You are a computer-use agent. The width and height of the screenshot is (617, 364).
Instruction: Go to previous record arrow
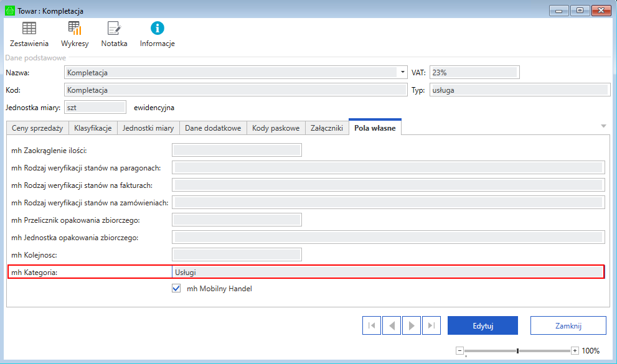click(391, 325)
